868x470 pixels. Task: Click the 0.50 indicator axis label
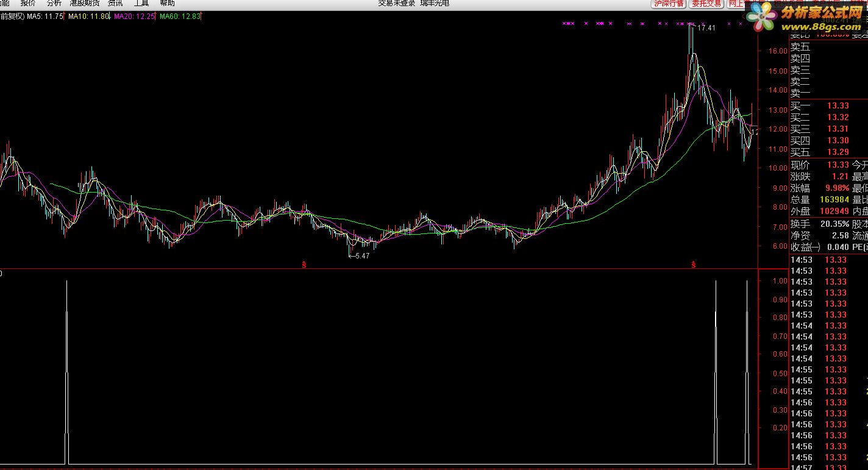pos(780,373)
